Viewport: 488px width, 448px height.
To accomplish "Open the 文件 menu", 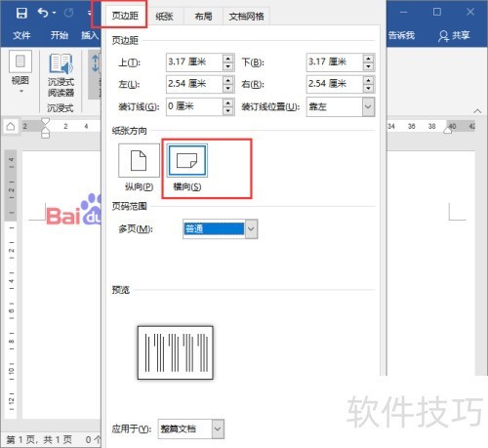I will [21, 35].
